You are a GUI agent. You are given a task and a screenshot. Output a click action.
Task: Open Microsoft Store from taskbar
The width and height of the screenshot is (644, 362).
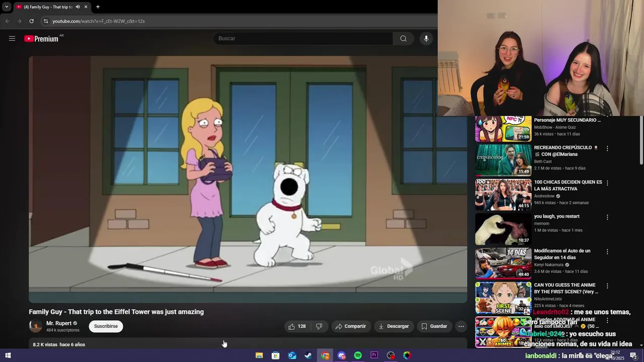coord(275,355)
